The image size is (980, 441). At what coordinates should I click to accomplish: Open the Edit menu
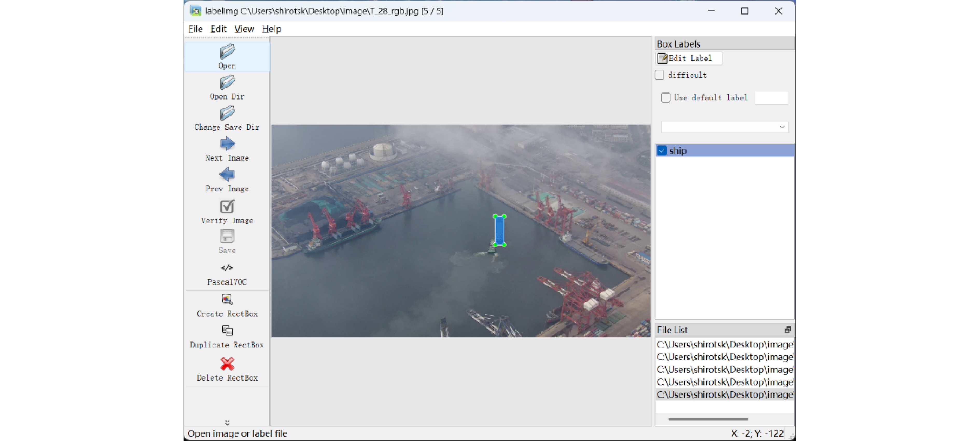(218, 29)
